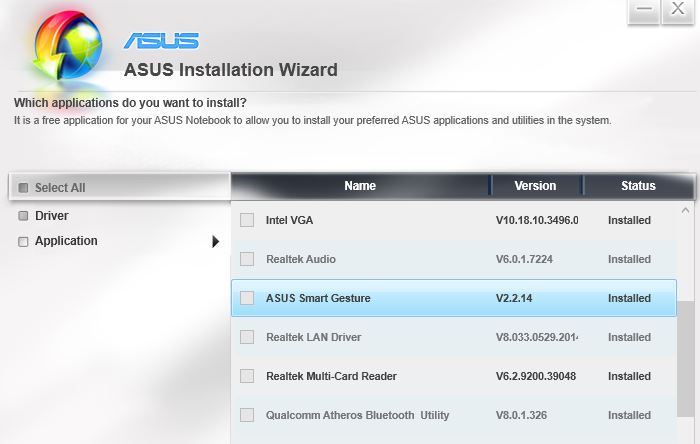Check the Driver category checkbox
700x444 pixels.
(x=24, y=216)
